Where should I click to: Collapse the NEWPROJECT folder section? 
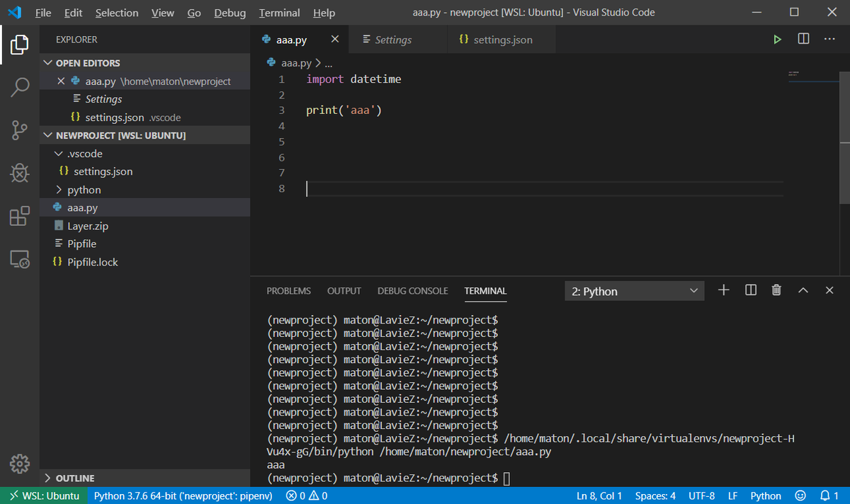pyautogui.click(x=49, y=135)
